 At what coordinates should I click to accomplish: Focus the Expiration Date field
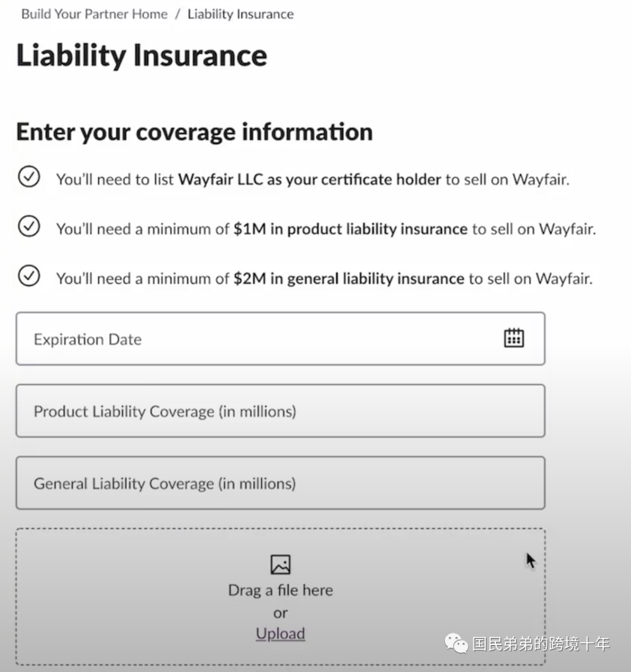coord(280,339)
